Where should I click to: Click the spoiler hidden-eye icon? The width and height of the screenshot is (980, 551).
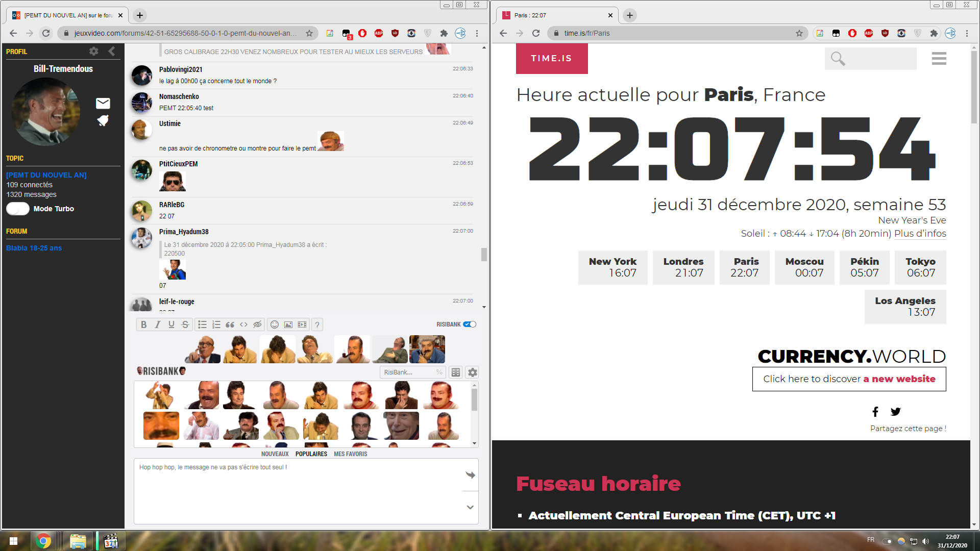(258, 324)
